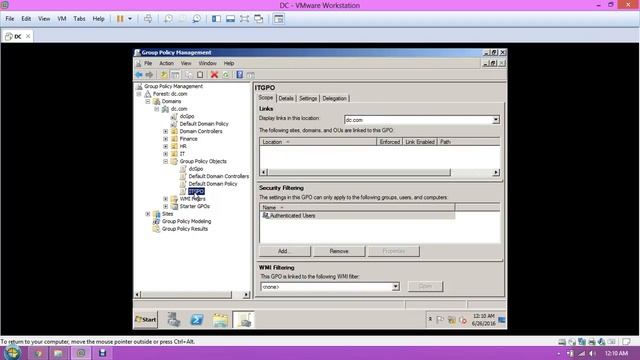Launch PowerShell from guest taskbar
The height and width of the screenshot is (360, 640).
[x=197, y=320]
